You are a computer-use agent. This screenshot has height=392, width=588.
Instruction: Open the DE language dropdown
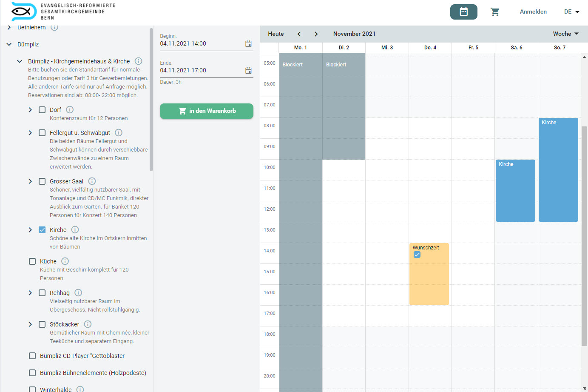tap(571, 12)
